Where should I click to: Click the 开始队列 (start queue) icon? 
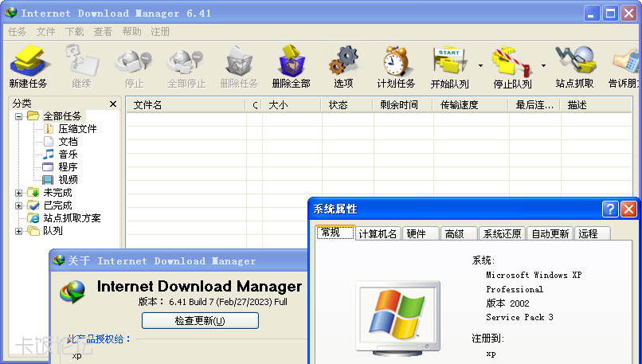tap(449, 66)
